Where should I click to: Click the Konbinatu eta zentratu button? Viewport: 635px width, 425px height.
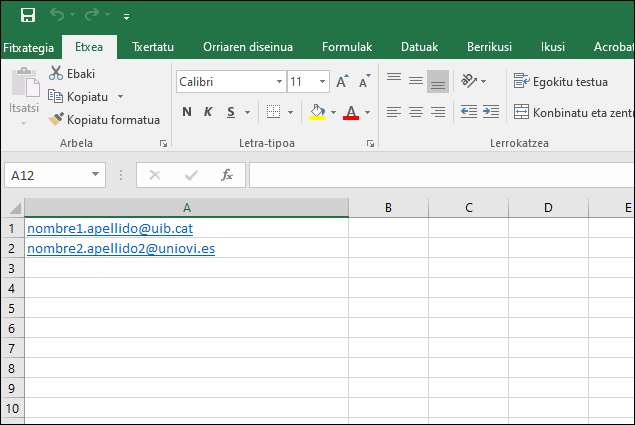[x=568, y=112]
